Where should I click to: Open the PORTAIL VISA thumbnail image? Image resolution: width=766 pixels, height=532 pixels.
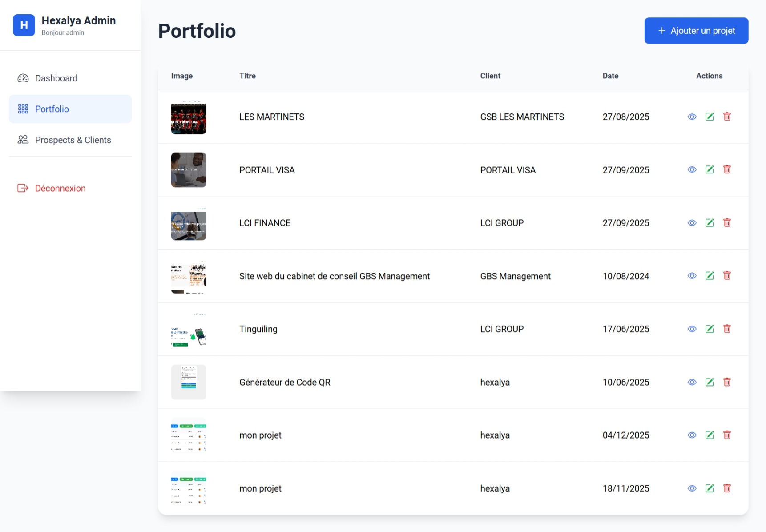tap(189, 170)
